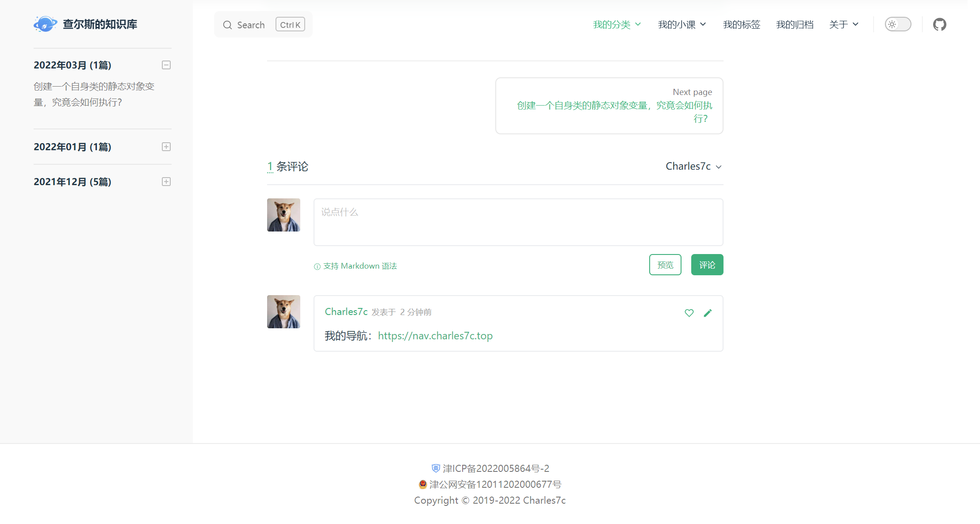Toggle the light/dark theme switch
Viewport: 980px width, 524px height.
coord(898,24)
